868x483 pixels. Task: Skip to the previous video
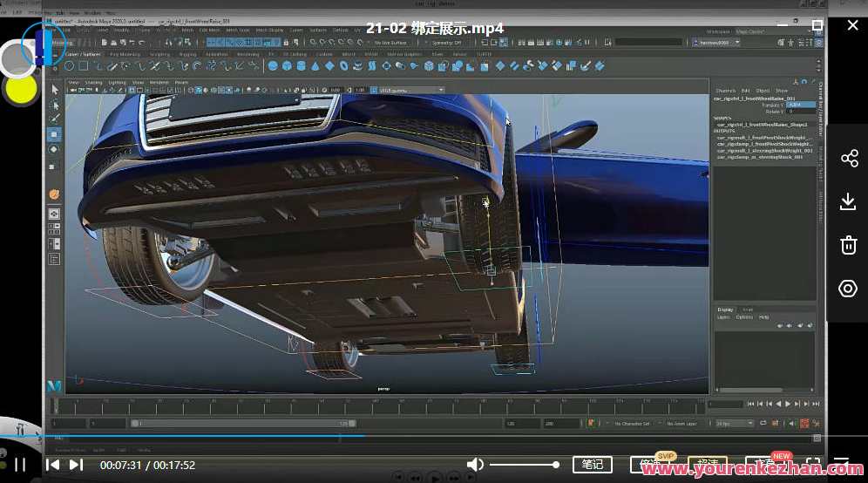53,465
